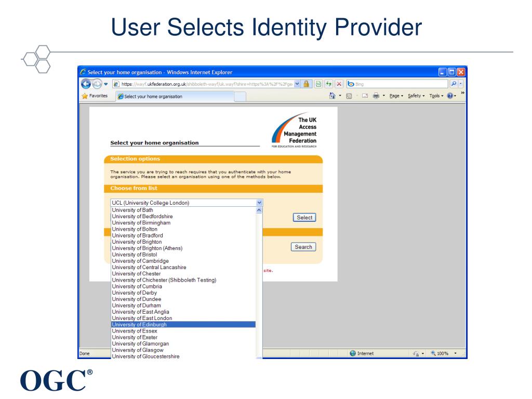The height and width of the screenshot is (399, 532).
Task: Choose University of Bath from list
Action: coord(183,210)
